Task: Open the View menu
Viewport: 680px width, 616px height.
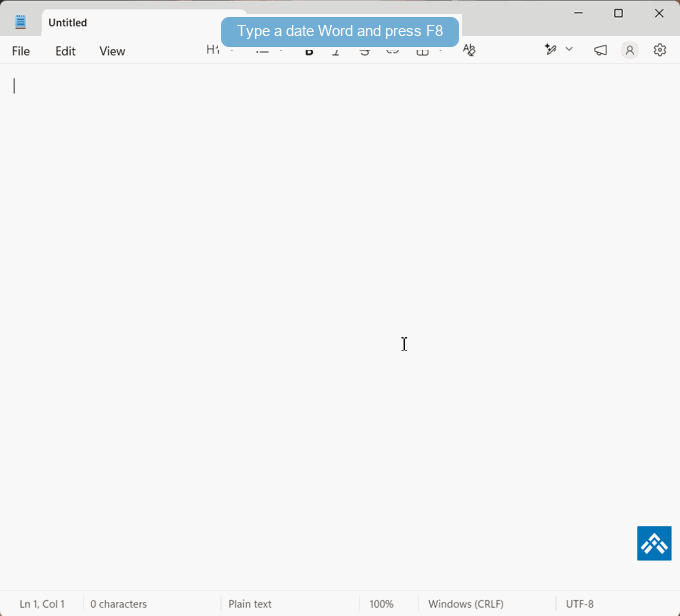Action: [112, 51]
